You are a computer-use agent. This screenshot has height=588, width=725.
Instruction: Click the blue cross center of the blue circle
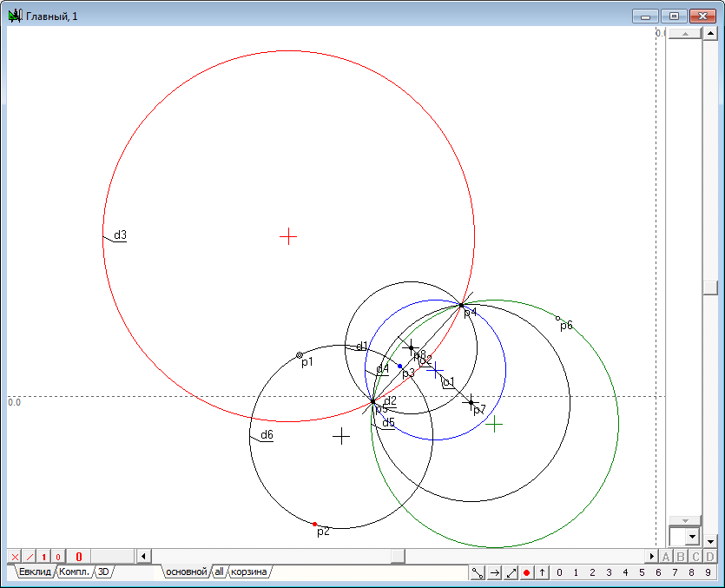[435, 370]
